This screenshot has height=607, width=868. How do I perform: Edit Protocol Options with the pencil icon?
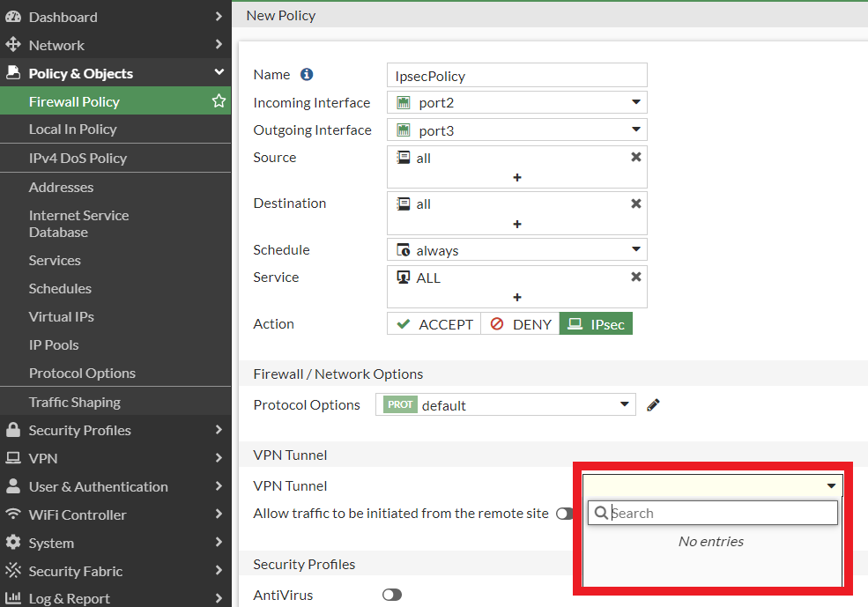pos(653,405)
